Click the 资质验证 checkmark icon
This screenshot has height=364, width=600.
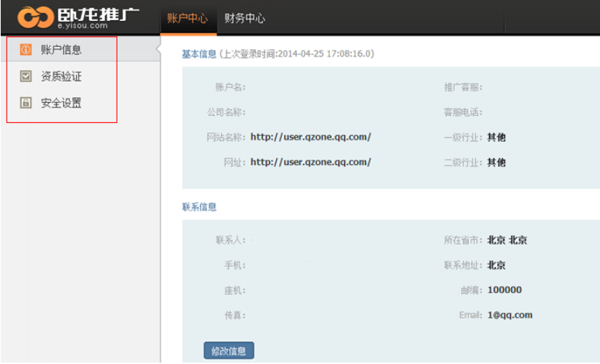tap(26, 76)
